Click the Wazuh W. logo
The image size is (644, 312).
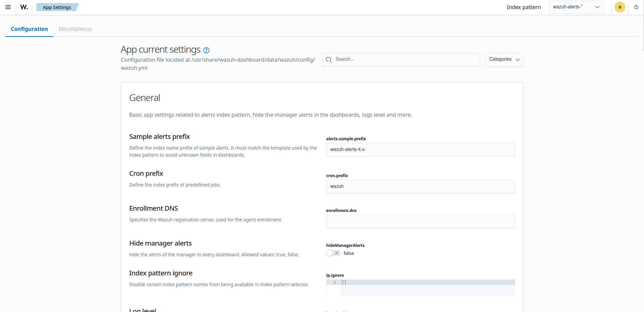tap(24, 7)
